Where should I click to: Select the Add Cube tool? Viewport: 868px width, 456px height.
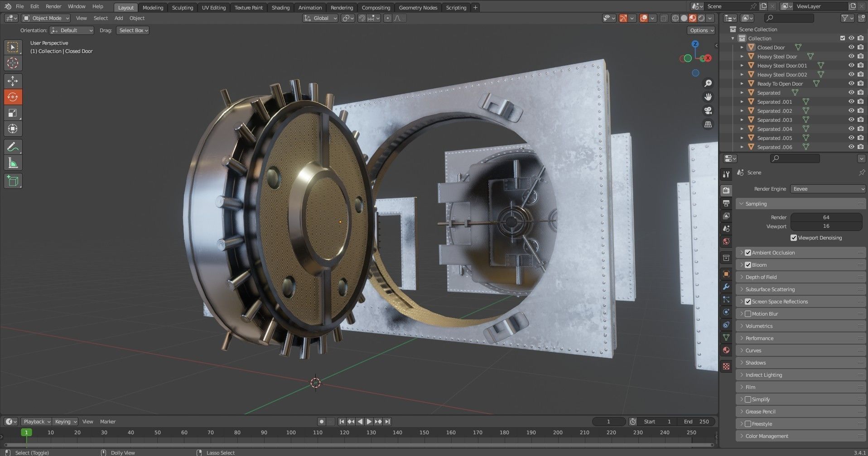[x=13, y=181]
